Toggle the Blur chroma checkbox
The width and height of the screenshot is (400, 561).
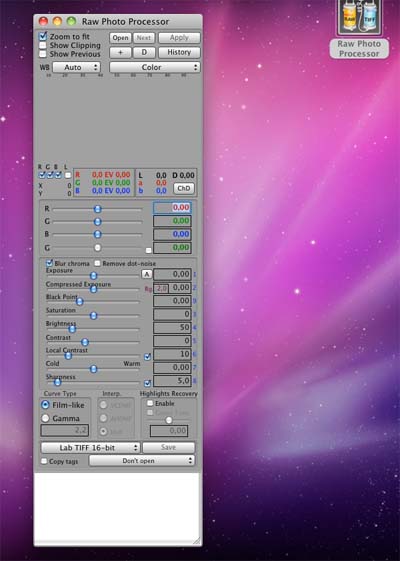coord(49,263)
